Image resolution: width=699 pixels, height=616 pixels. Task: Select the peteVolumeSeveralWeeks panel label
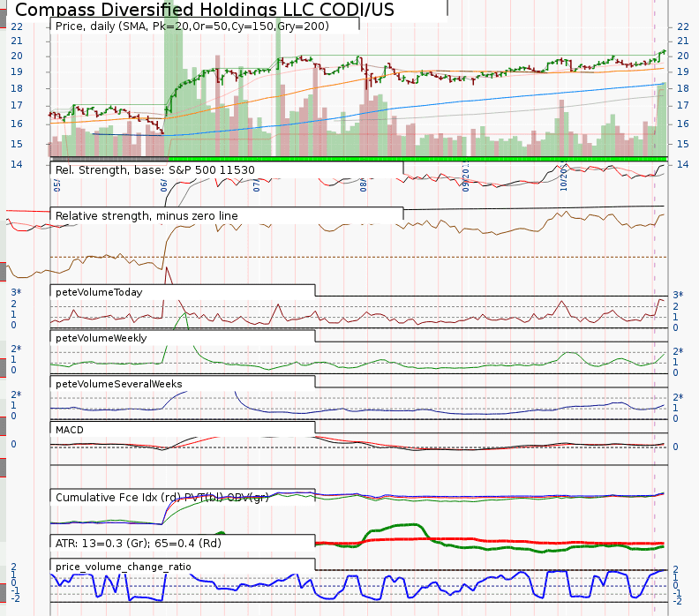[119, 384]
